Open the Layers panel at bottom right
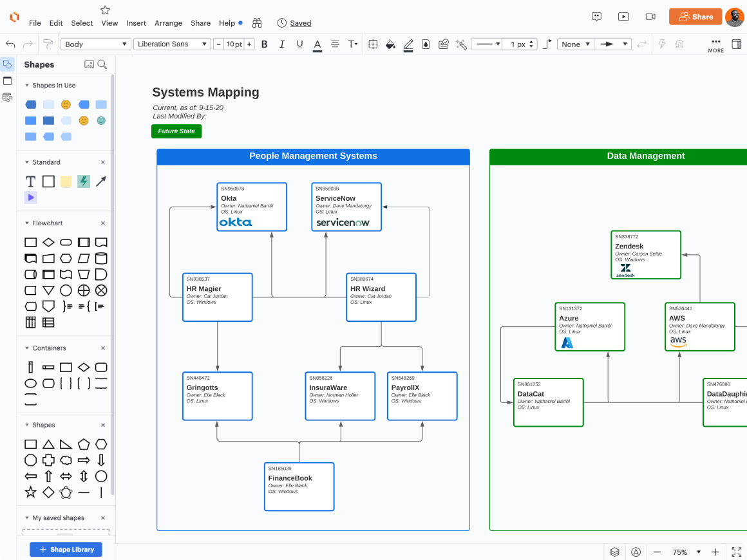Image resolution: width=747 pixels, height=560 pixels. pos(614,552)
